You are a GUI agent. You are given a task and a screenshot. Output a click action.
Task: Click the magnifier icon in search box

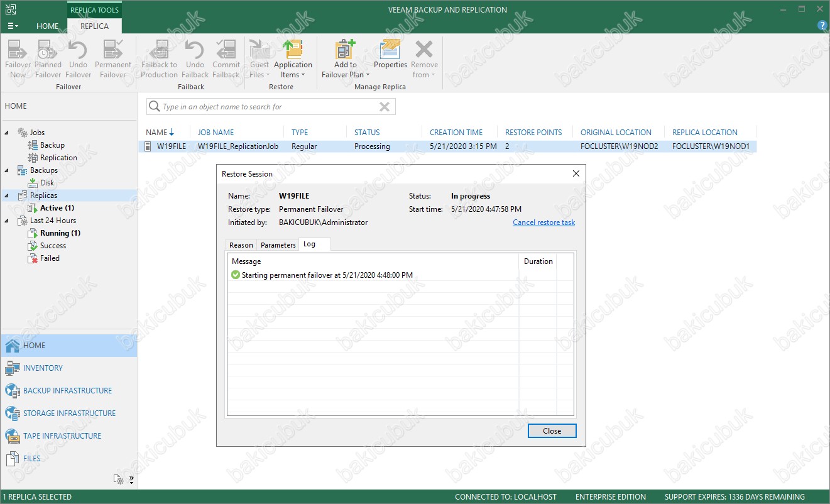click(154, 107)
